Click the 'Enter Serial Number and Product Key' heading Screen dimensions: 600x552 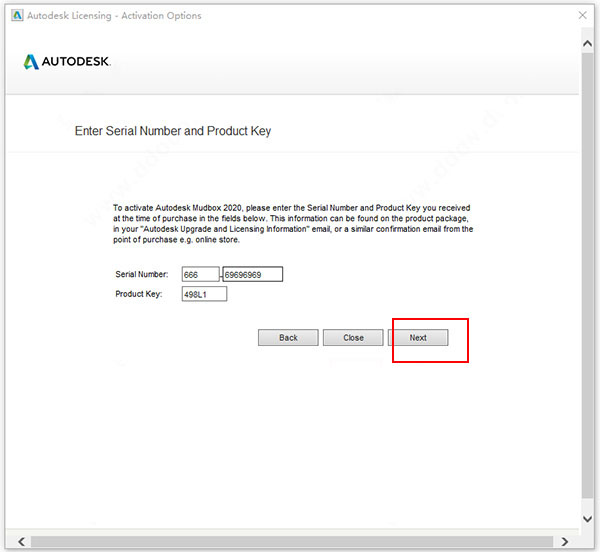pos(173,131)
